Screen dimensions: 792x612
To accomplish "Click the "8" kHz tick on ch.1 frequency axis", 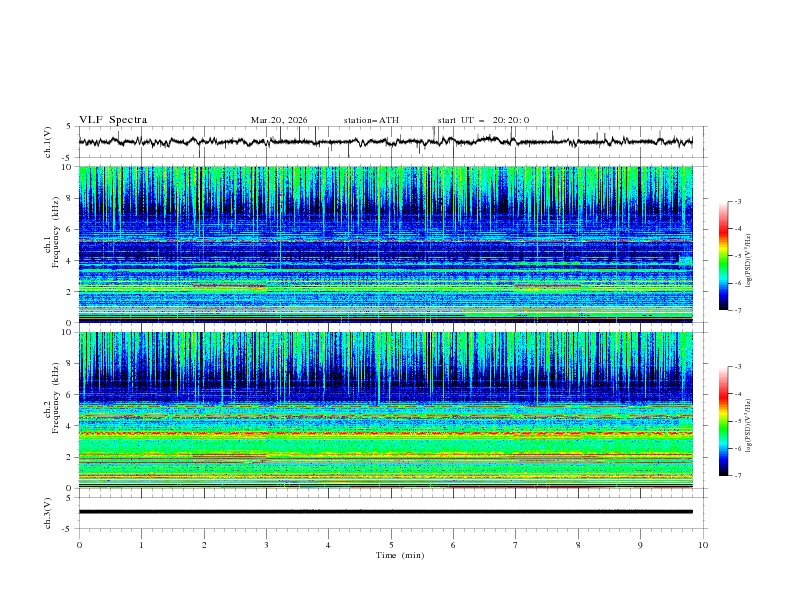I will (70, 198).
